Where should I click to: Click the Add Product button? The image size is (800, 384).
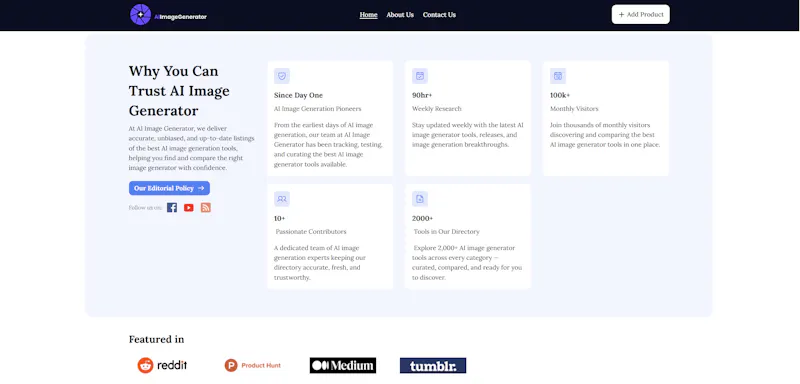click(x=640, y=14)
